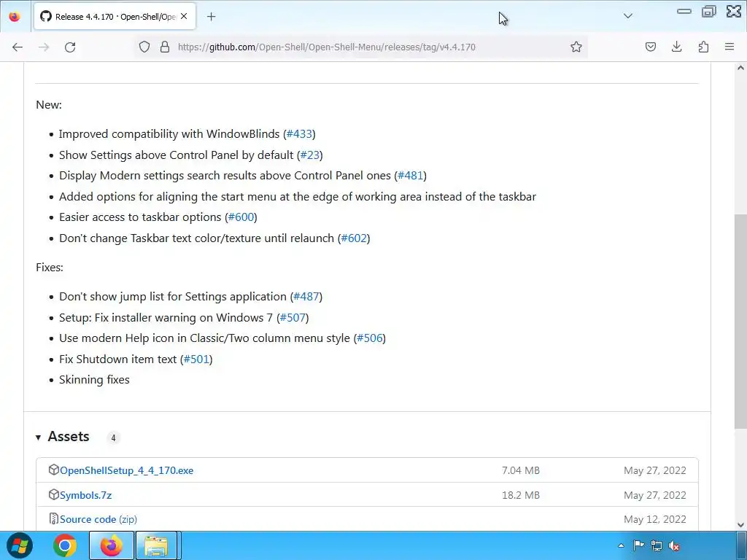Open the Extensions menu
747x560 pixels.
(x=703, y=47)
